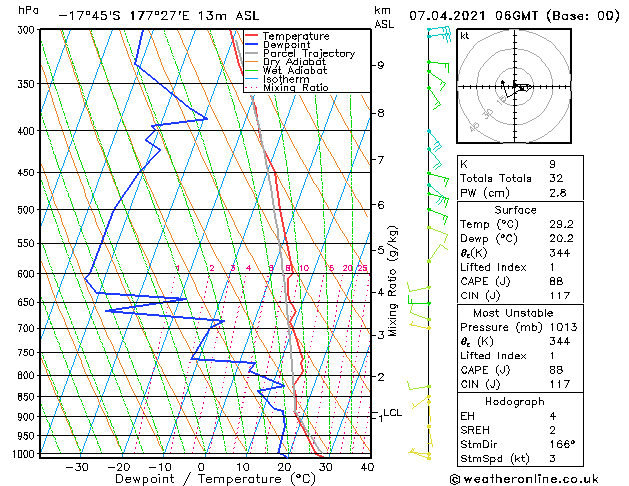This screenshot has width=629, height=486.
Task: Click the K index value 9
Action: click(552, 164)
